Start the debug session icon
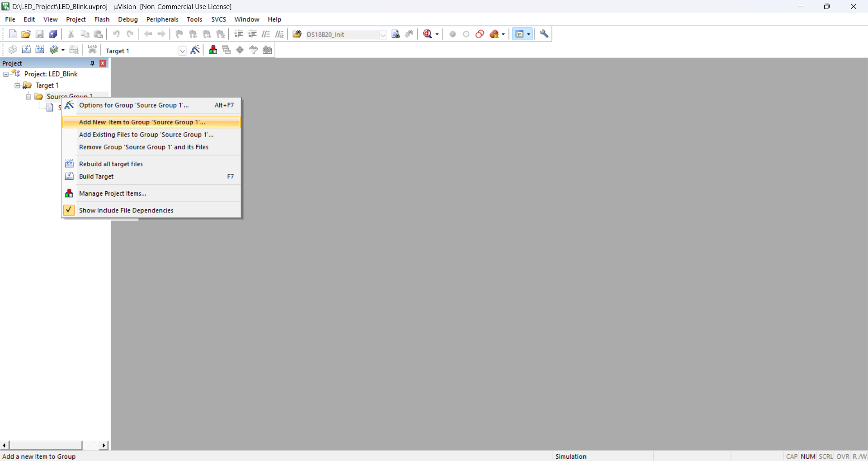The height and width of the screenshot is (461, 868). (x=428, y=34)
